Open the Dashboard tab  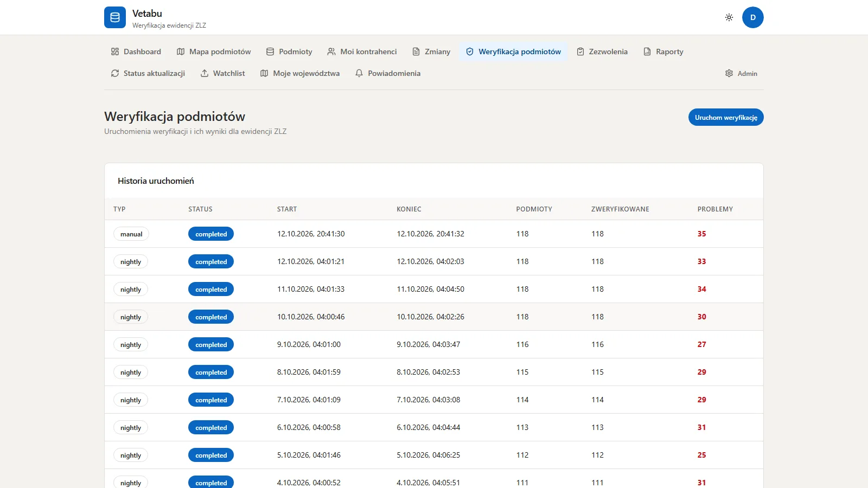(136, 52)
